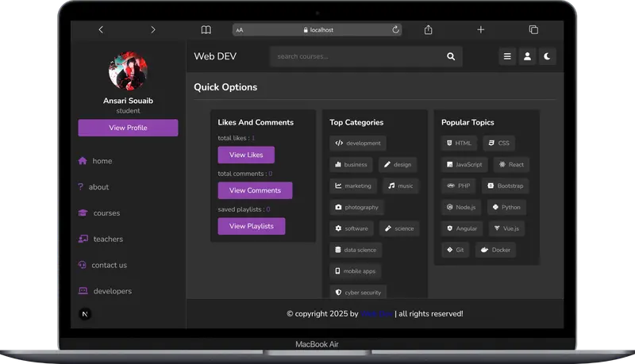Open the AA reader text options
635x364 pixels.
240,30
